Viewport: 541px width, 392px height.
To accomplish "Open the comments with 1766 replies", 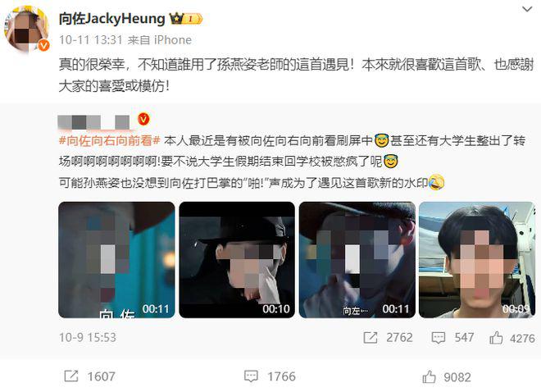I will [251, 376].
